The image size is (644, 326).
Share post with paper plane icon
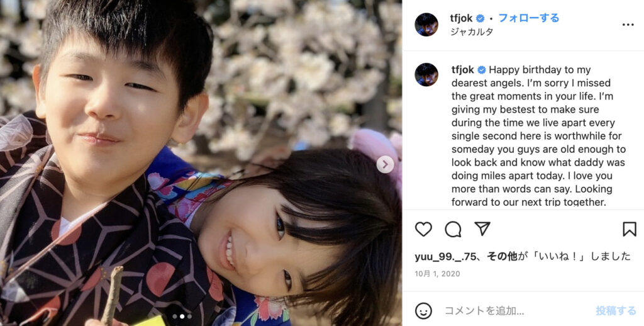click(x=482, y=229)
